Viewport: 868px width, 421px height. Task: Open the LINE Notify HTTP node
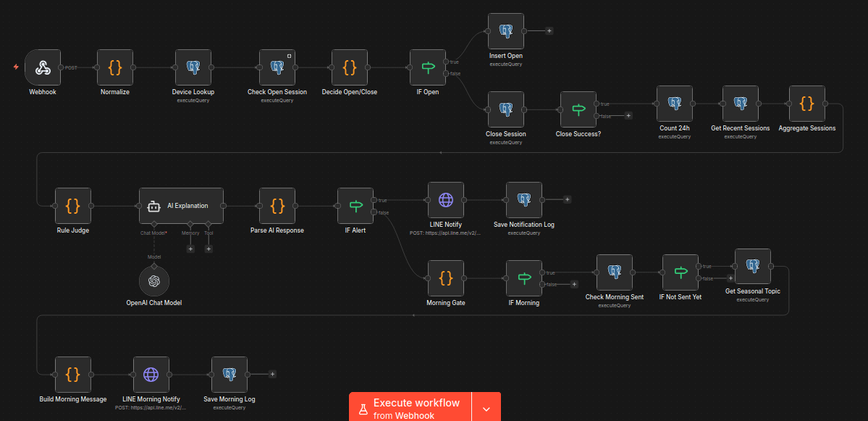pyautogui.click(x=445, y=200)
